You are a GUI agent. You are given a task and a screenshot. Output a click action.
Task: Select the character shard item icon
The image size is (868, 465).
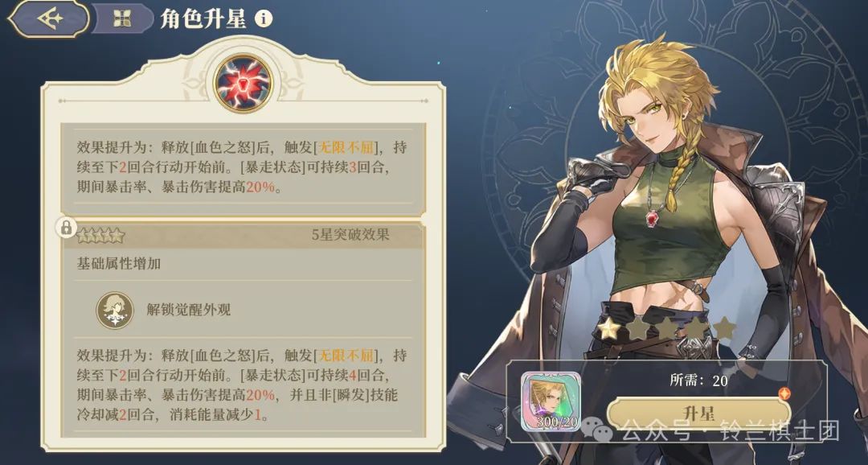pos(551,401)
